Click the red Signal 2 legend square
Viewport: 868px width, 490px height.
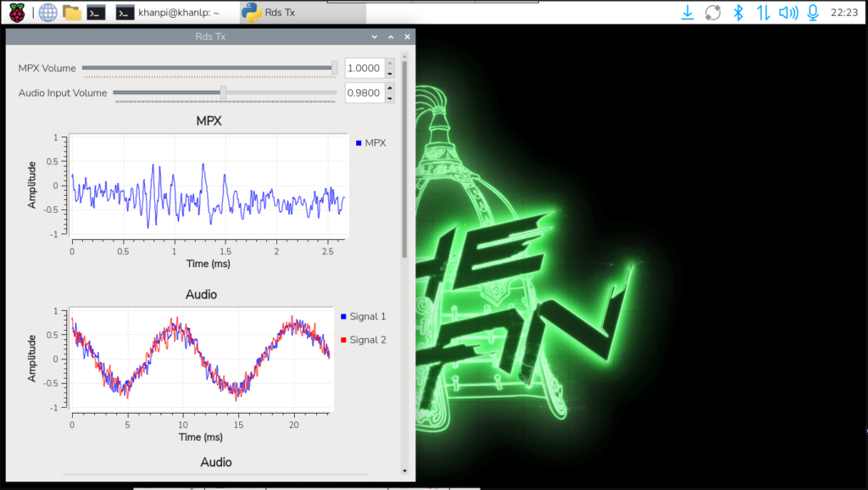click(344, 339)
